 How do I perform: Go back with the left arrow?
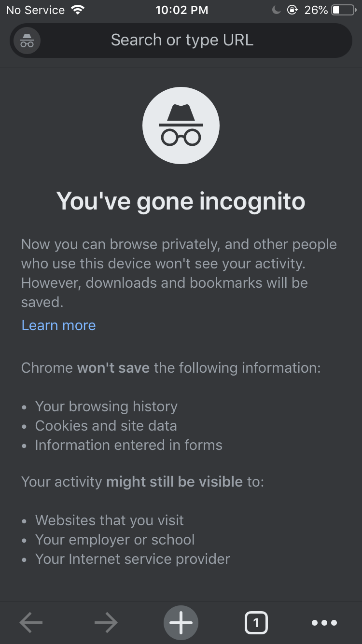[31, 623]
